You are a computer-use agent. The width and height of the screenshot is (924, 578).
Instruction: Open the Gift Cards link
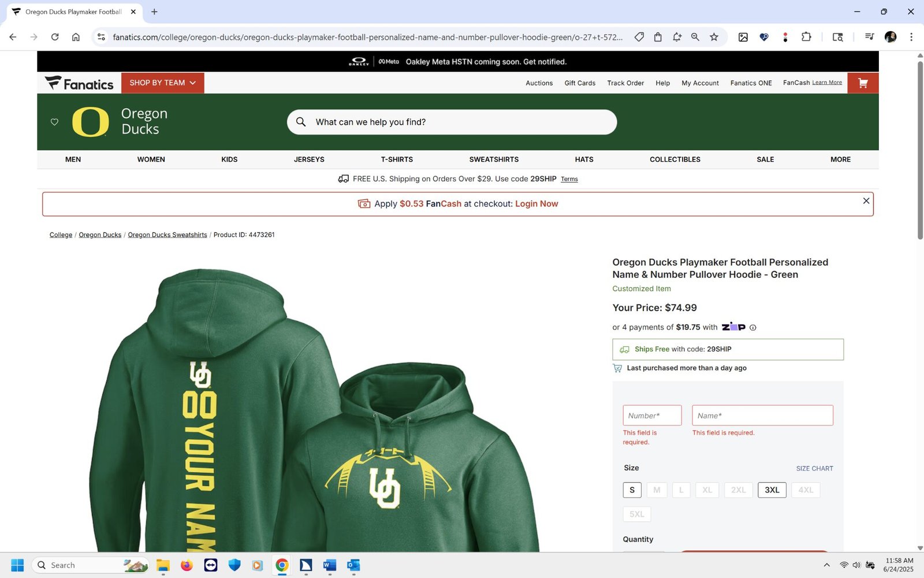point(580,83)
